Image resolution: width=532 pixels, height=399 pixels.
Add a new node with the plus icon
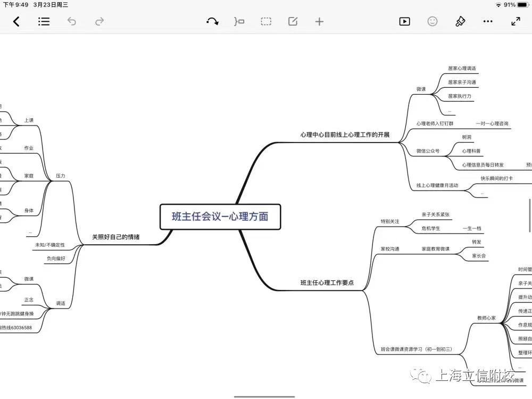pyautogui.click(x=319, y=21)
